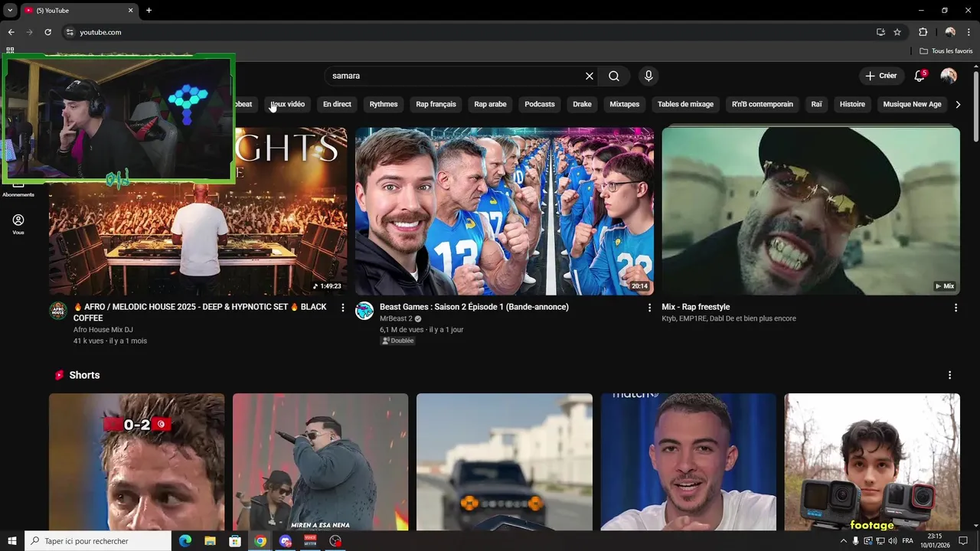Clear the search box with the X
Viewport: 980px width, 551px height.
590,76
